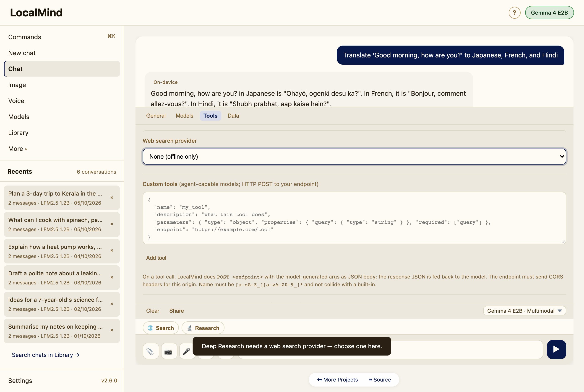Remove the spinach cooking conversation
The width and height of the screenshot is (584, 392).
[x=112, y=224]
